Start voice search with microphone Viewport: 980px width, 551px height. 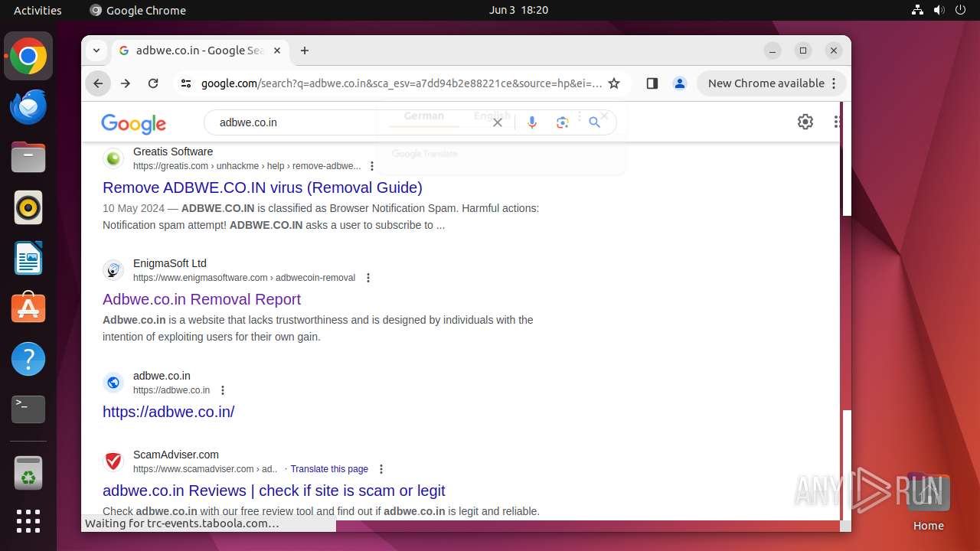[x=532, y=122]
